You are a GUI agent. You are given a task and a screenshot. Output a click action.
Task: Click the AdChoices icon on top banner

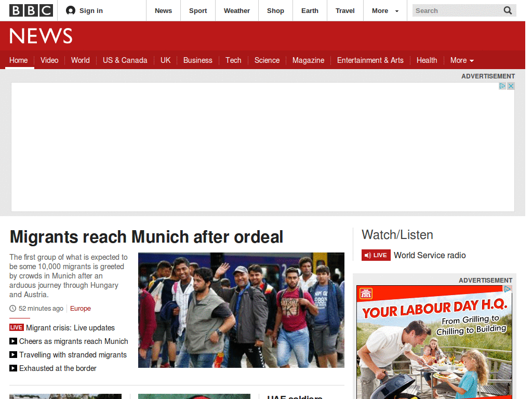click(x=502, y=86)
